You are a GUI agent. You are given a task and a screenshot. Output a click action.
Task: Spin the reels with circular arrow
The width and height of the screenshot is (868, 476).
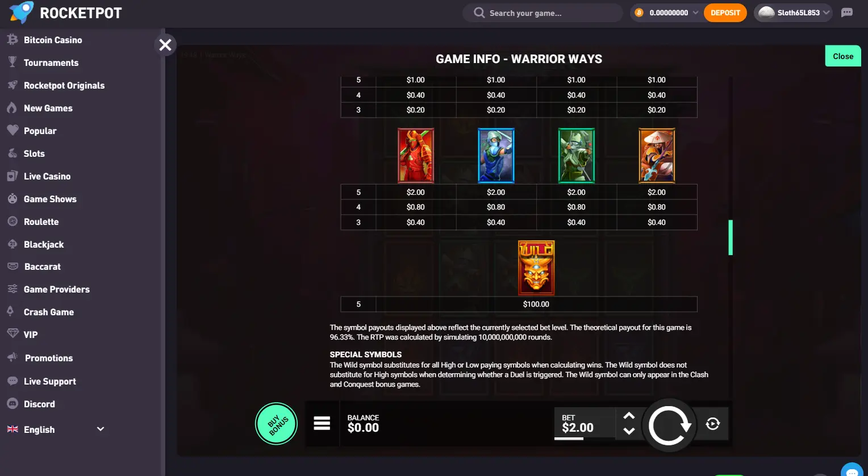(669, 425)
